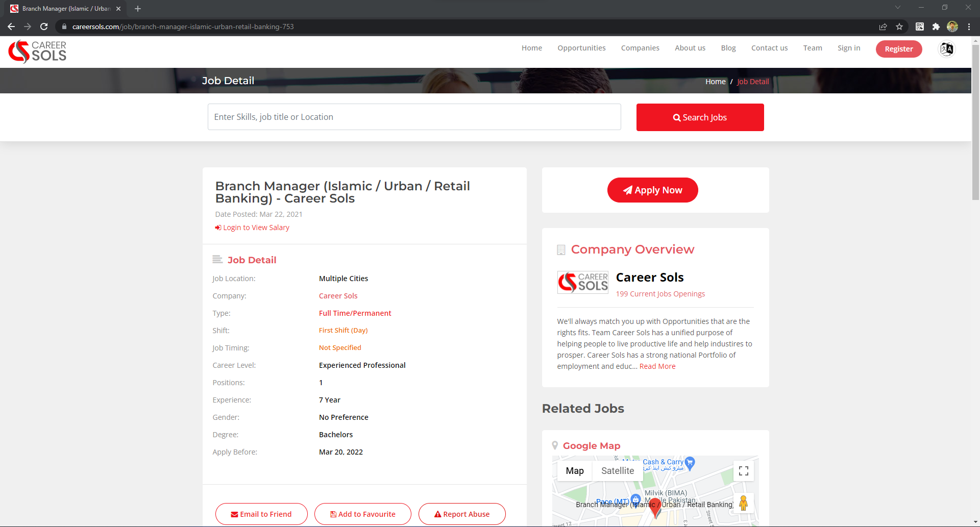Click the Career Sols logo in header
The height and width of the screenshot is (527, 980).
point(37,52)
